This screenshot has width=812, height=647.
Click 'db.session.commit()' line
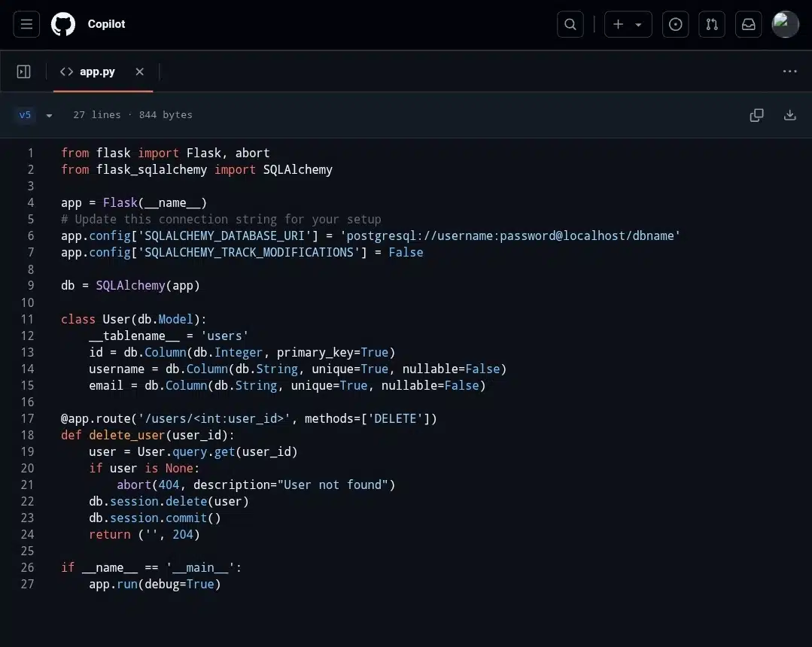click(x=155, y=518)
